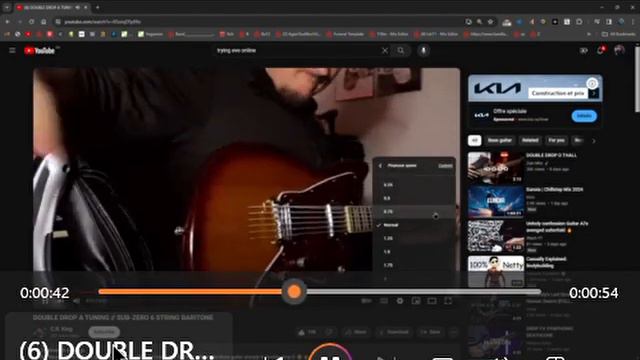Toggle subtitles button in YouTube player

[x=384, y=301]
